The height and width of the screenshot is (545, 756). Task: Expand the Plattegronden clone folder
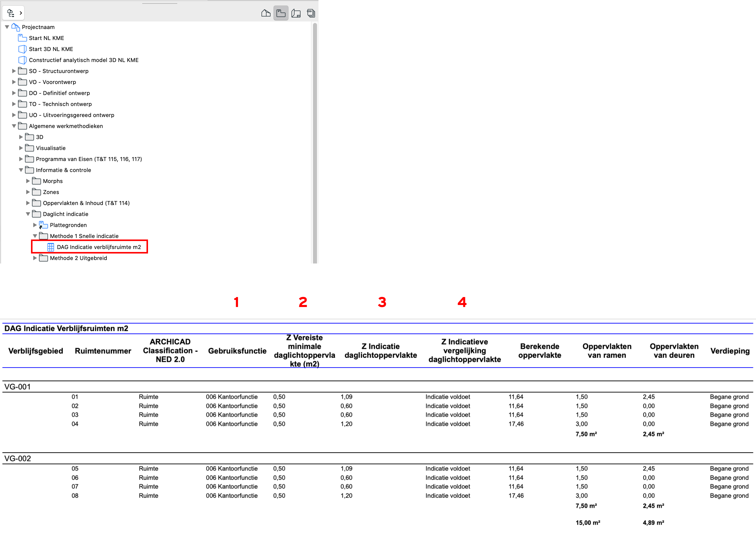point(35,225)
